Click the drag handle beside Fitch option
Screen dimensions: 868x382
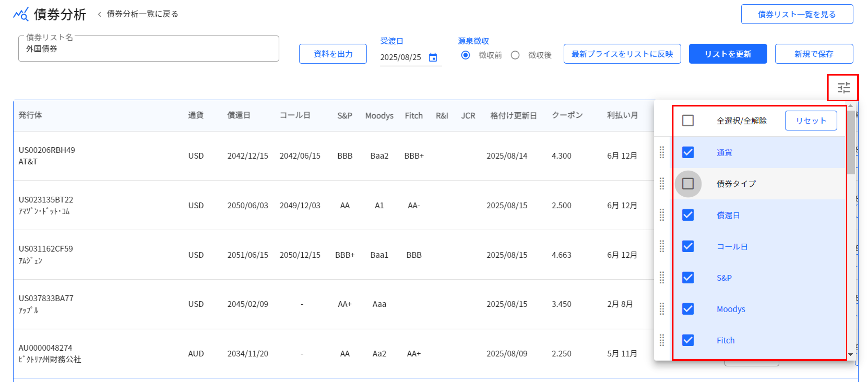[x=662, y=340]
